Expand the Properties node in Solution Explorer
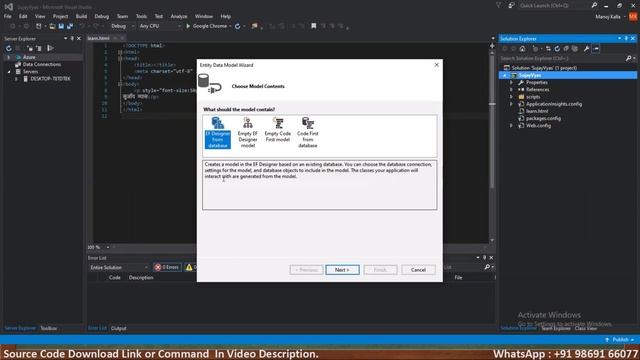This screenshot has height=360, width=640. (511, 82)
